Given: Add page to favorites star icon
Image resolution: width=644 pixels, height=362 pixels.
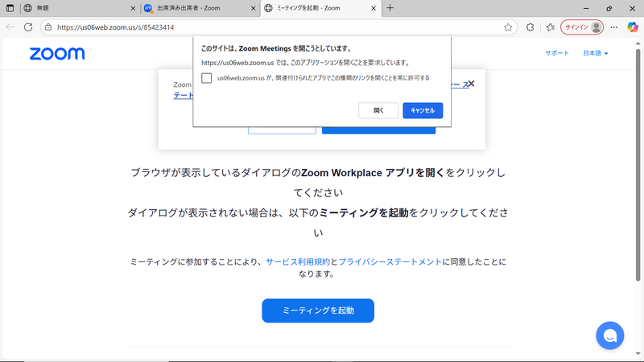Looking at the screenshot, I should (508, 27).
